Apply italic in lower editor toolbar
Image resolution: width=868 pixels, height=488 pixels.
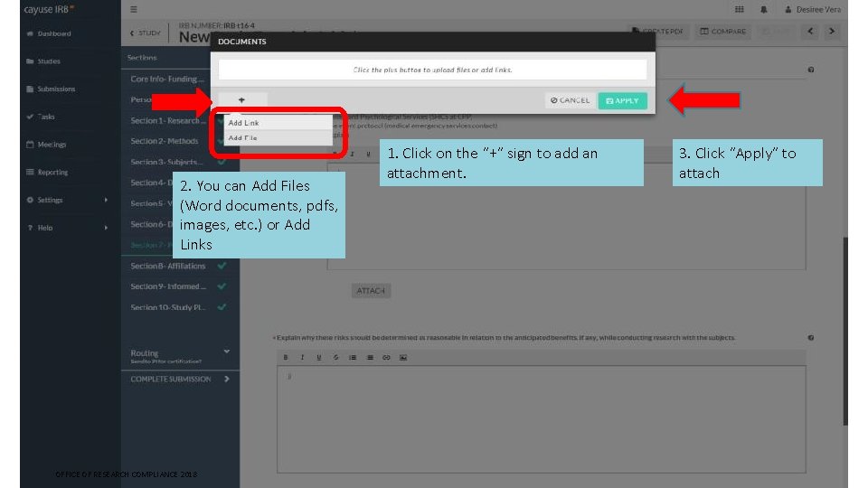tap(302, 358)
